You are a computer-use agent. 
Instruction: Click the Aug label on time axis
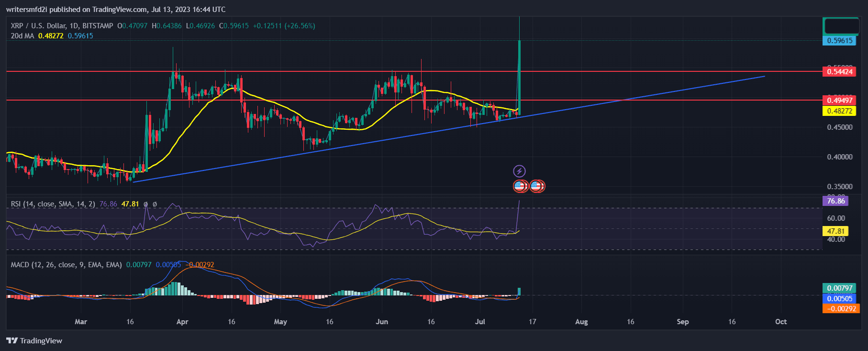pyautogui.click(x=581, y=322)
